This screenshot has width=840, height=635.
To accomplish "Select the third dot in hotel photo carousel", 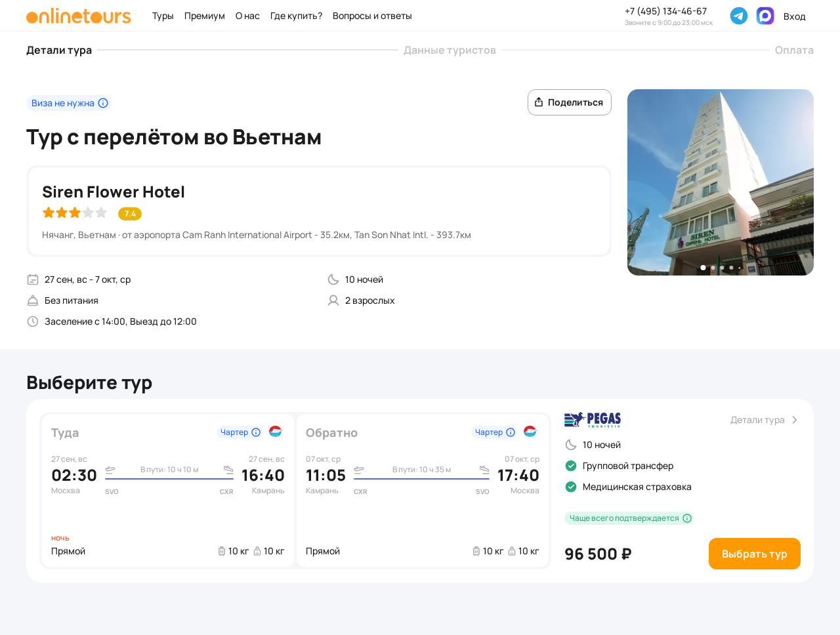I will (x=722, y=268).
